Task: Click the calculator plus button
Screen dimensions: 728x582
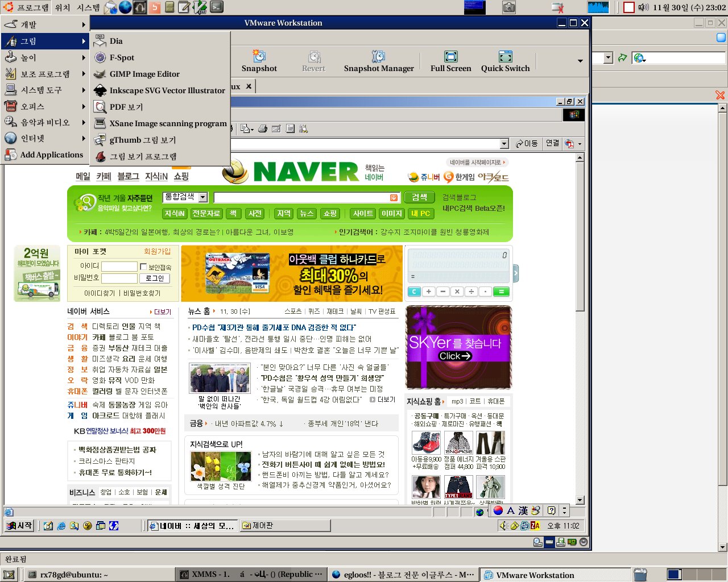Action: (x=429, y=292)
